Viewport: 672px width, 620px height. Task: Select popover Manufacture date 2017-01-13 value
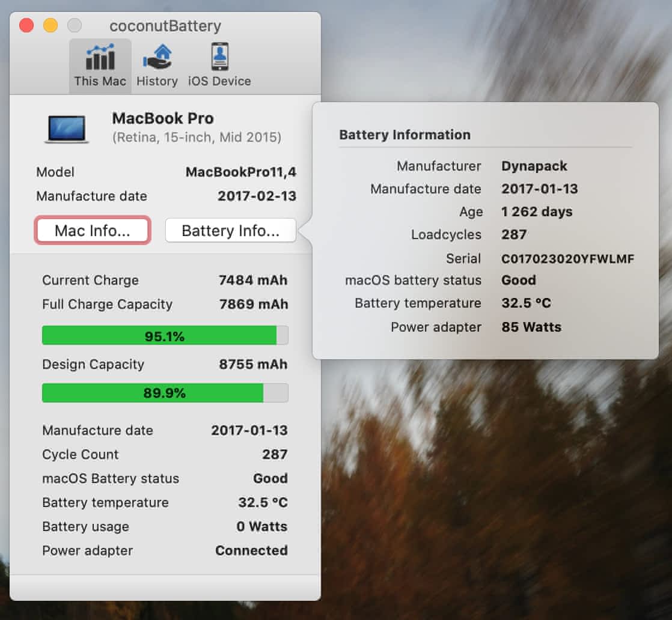coord(540,189)
